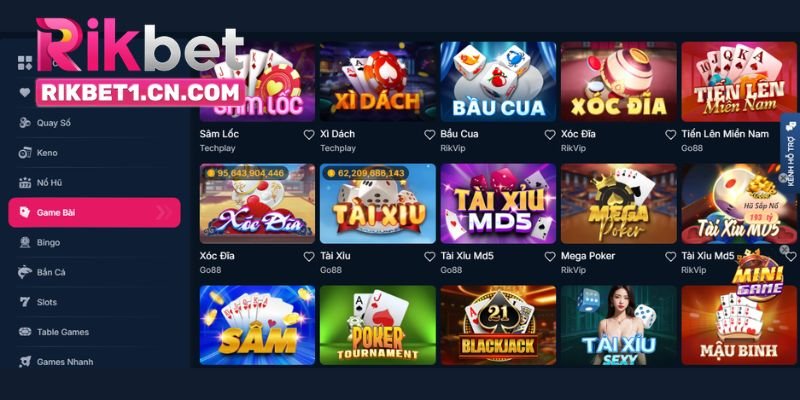Click the Table Games chip icon
Screen dimensions: 800x400
click(x=25, y=332)
